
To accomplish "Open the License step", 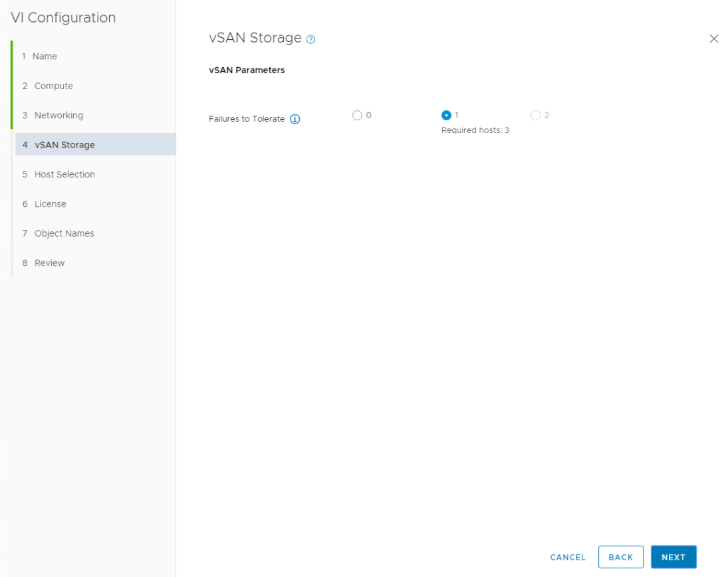I will pos(50,204).
